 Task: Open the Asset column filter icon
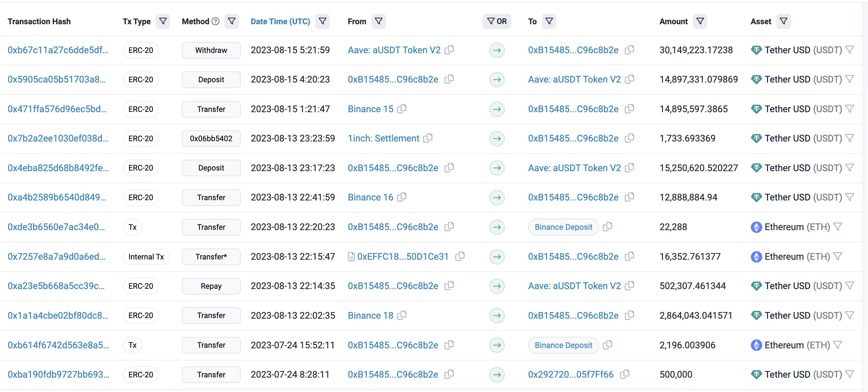point(783,21)
